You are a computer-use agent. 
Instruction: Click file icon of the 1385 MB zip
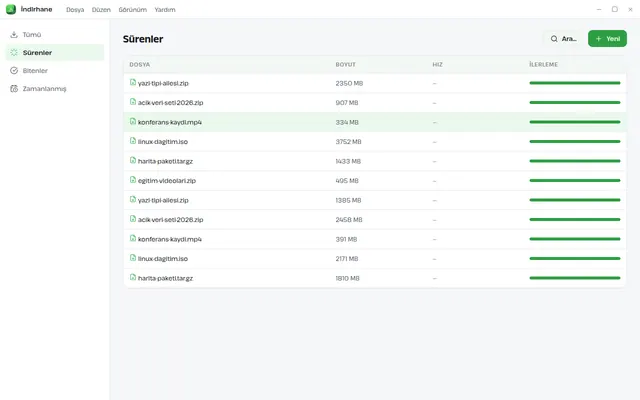pos(133,200)
